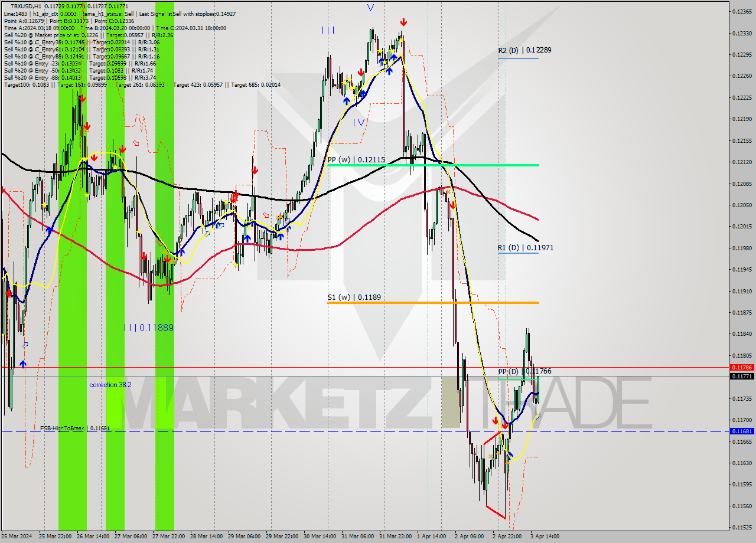Click the blue 'III 0.11889' wave label
756x543 pixels.
click(x=149, y=328)
